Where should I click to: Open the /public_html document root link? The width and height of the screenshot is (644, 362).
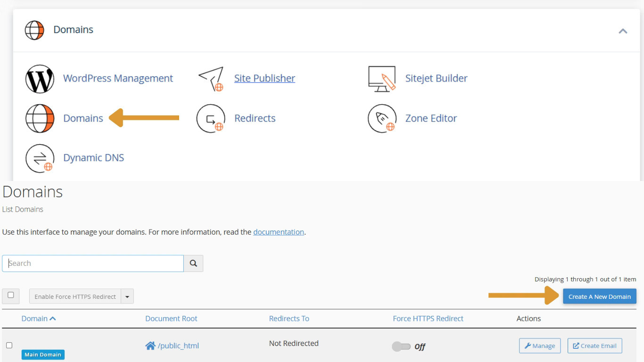tap(178, 346)
